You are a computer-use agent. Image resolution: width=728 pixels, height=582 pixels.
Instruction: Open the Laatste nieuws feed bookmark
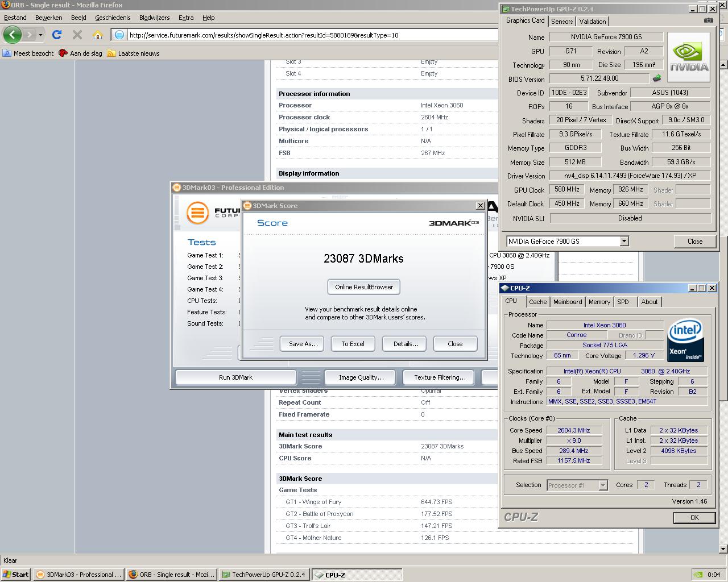pyautogui.click(x=134, y=53)
